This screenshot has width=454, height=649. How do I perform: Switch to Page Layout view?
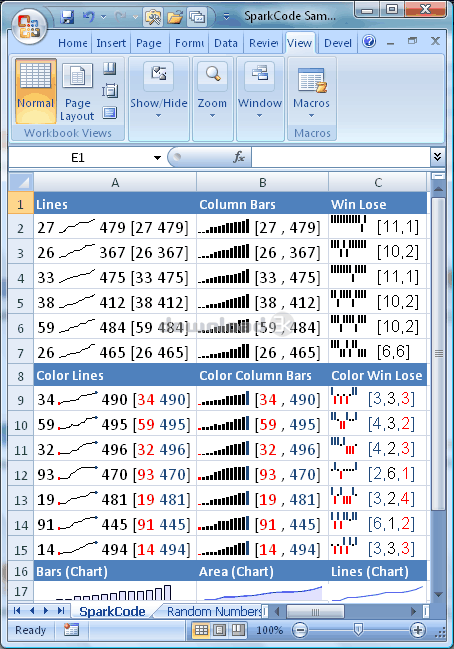point(77,91)
